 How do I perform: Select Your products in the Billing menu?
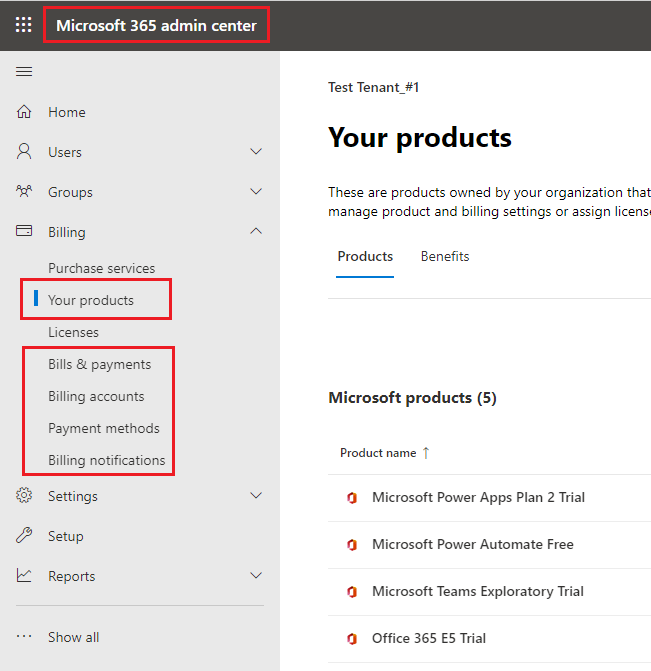91,300
